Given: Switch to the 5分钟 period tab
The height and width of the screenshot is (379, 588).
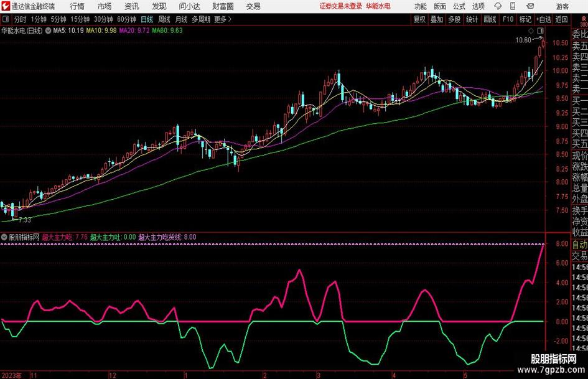Looking at the screenshot, I should click(58, 19).
